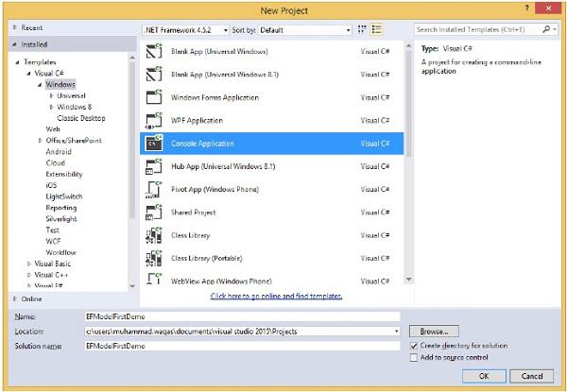The width and height of the screenshot is (567, 392).
Task: Click category tree scroll up arrow
Action: 132,57
